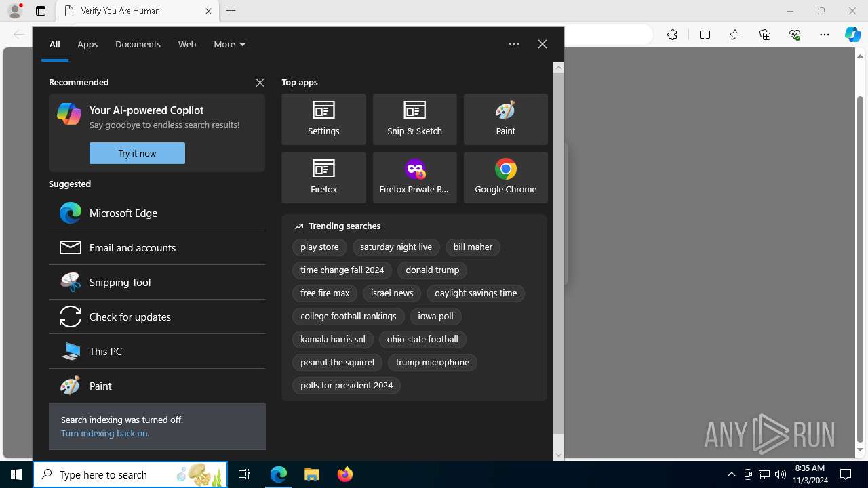This screenshot has width=868, height=488.
Task: Open This PC from Suggested list
Action: (157, 351)
